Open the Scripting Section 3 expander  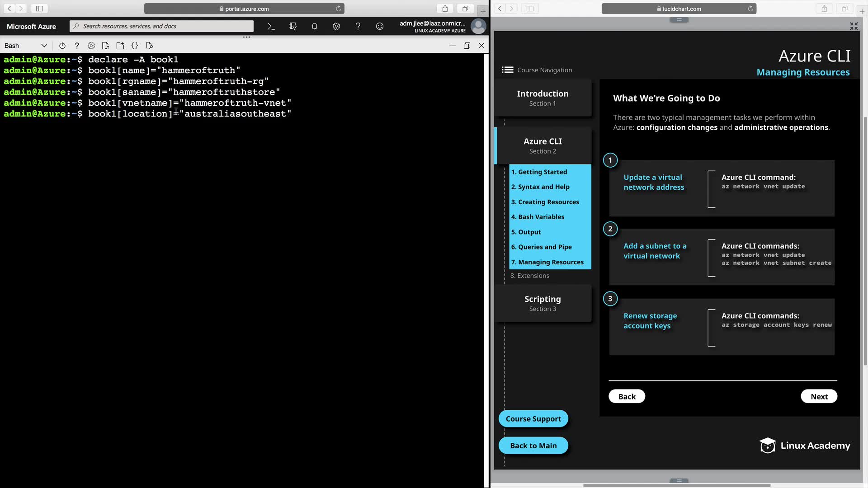tap(542, 303)
